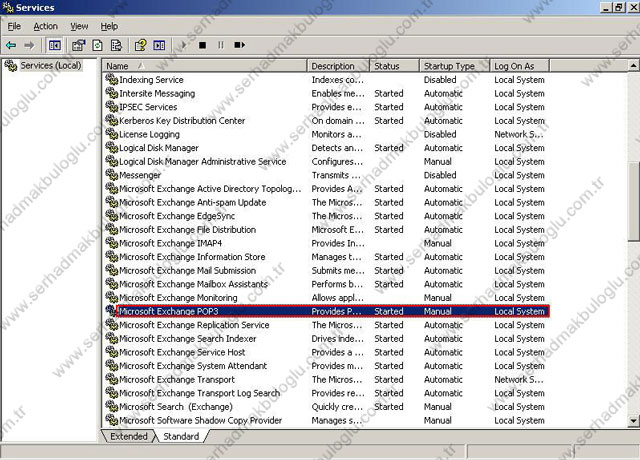Click the Restart Service toolbar icon
Screen dimensions: 640x460
click(x=240, y=45)
